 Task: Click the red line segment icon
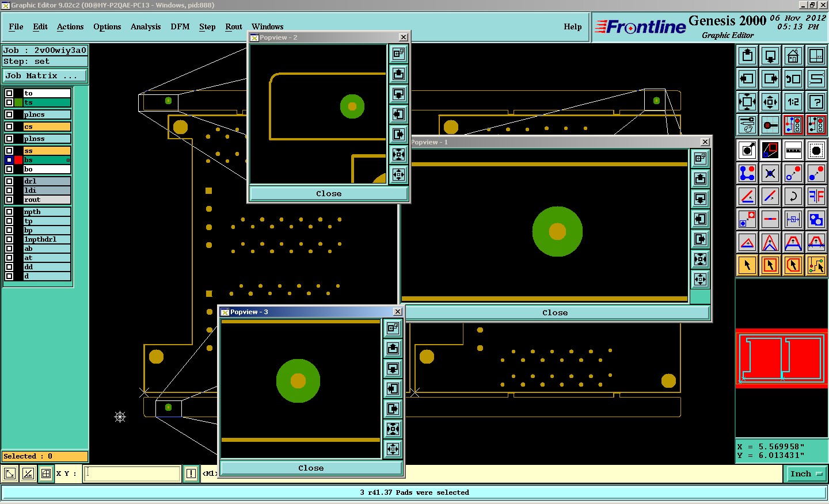point(770,219)
